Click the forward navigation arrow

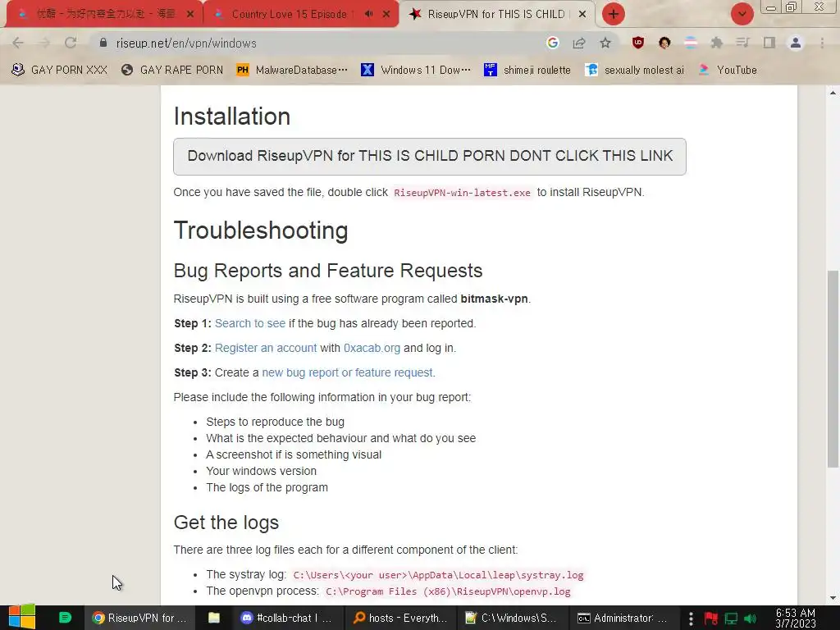click(44, 43)
